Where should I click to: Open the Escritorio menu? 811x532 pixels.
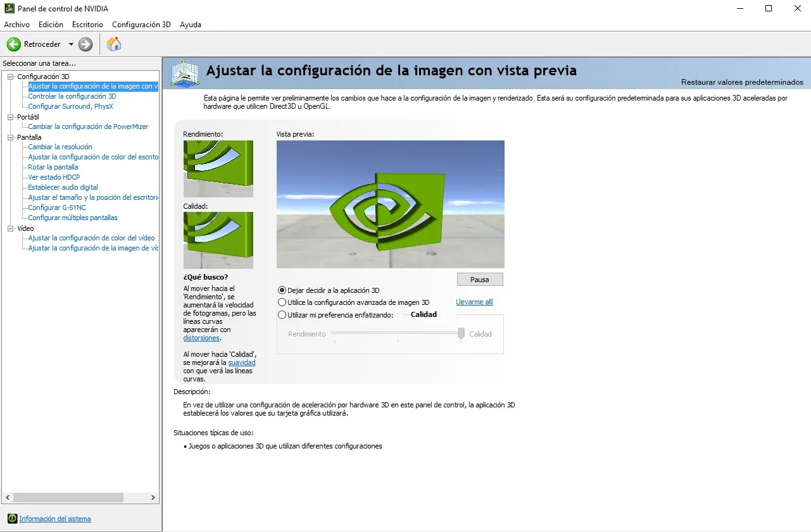(87, 25)
